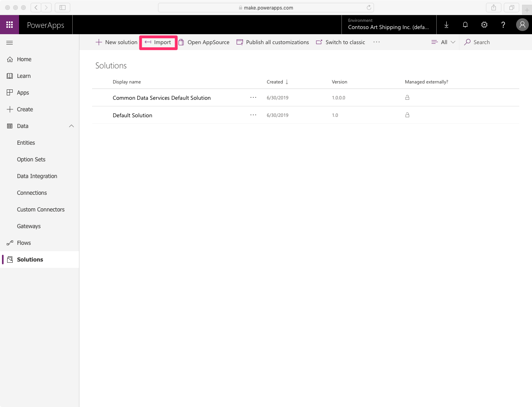Open the user account avatar
Screen dimensions: 532x407
coord(522,25)
